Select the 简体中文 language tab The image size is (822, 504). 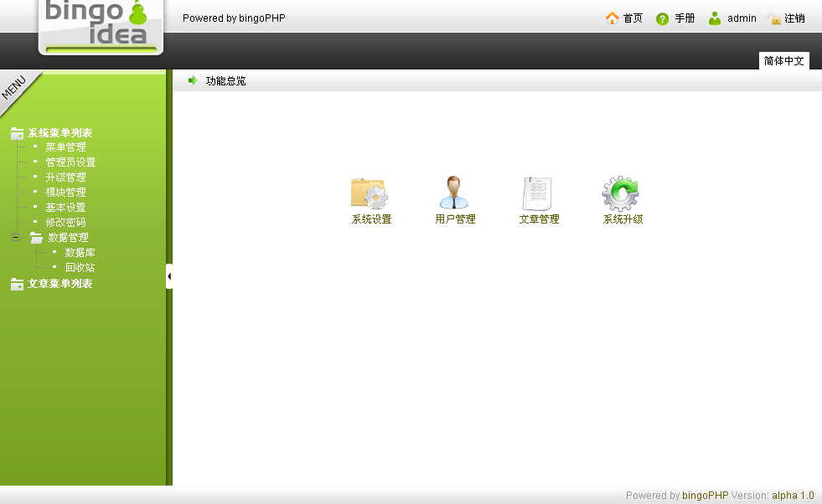pyautogui.click(x=784, y=60)
